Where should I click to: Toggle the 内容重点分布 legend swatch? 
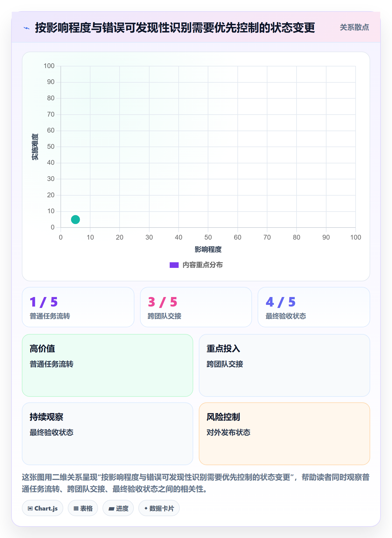[174, 265]
